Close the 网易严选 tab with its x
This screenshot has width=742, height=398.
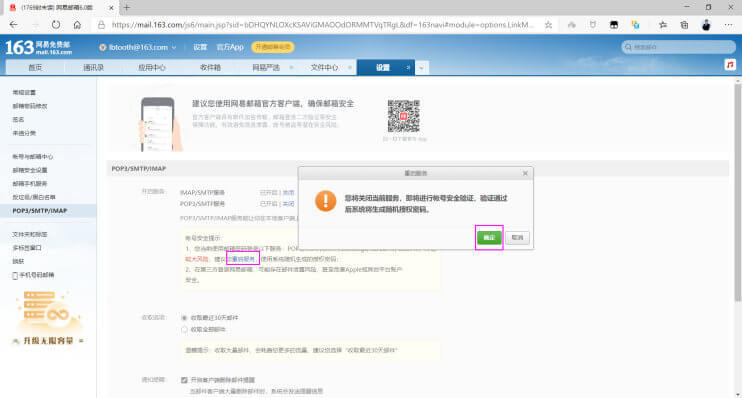pos(291,68)
